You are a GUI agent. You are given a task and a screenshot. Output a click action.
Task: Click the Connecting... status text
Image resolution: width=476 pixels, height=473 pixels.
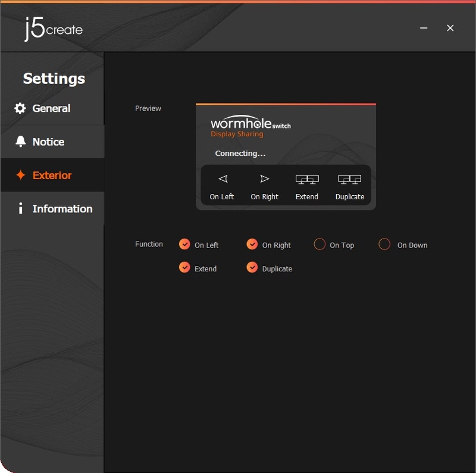tap(240, 154)
